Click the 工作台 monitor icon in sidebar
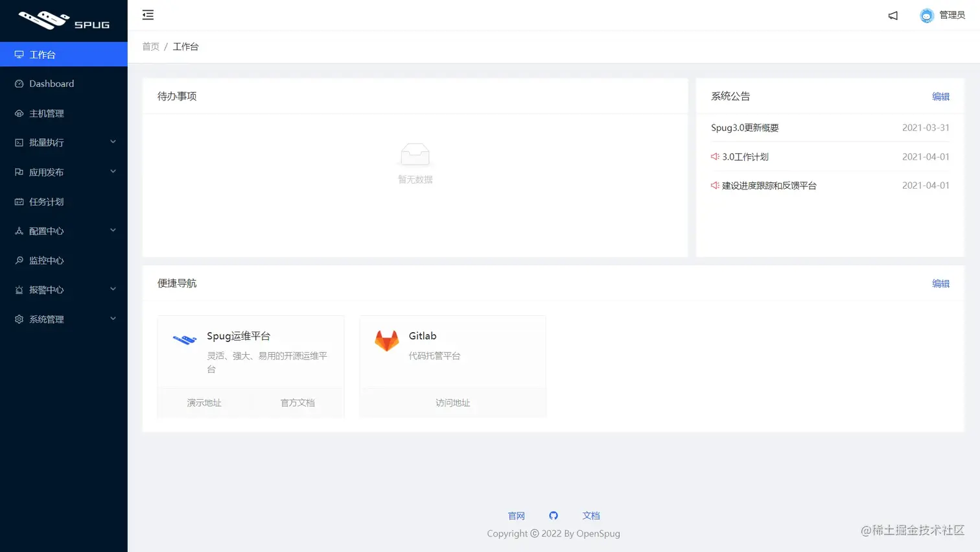Image resolution: width=980 pixels, height=552 pixels. [x=19, y=54]
